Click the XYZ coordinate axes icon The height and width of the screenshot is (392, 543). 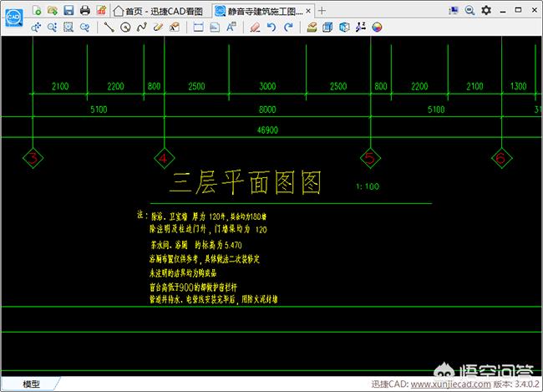(x=361, y=27)
